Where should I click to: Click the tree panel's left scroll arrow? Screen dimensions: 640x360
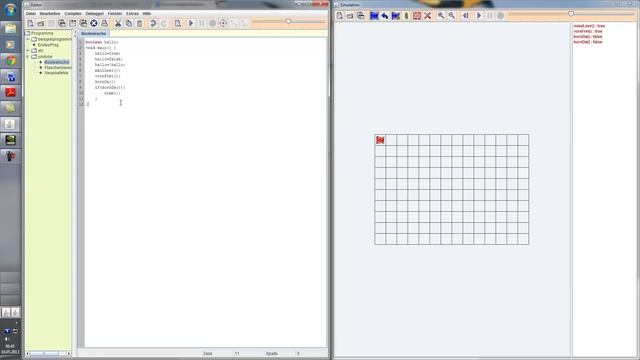tap(28, 353)
